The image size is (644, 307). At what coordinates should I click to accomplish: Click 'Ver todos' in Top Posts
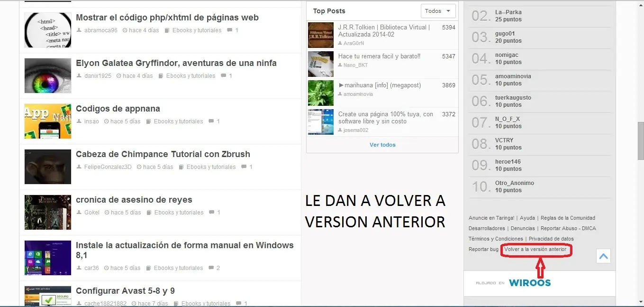382,145
